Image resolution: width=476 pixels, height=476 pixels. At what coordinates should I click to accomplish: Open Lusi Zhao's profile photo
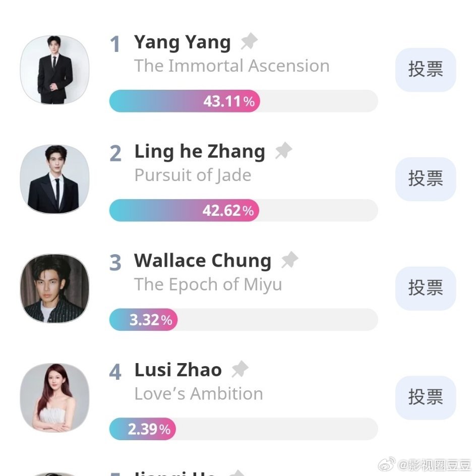click(54, 398)
